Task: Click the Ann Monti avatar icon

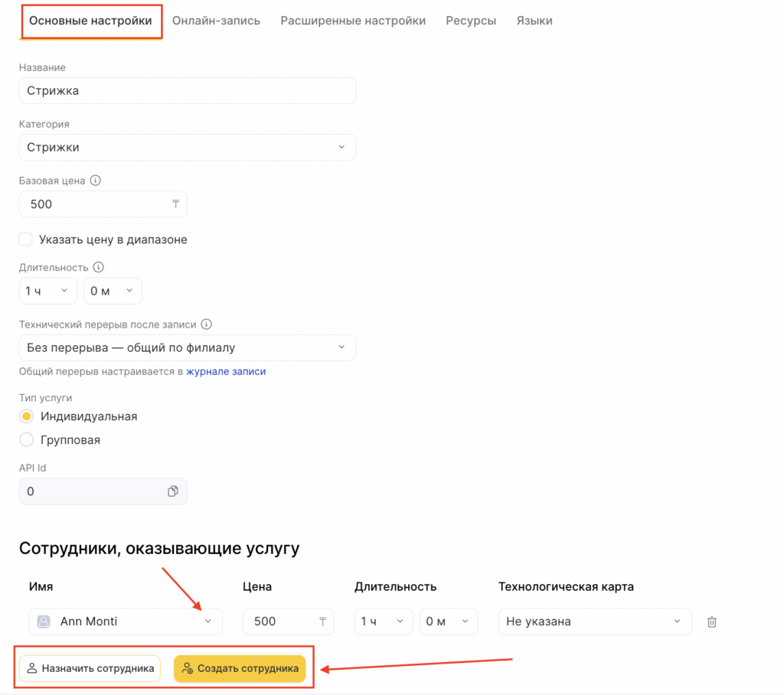Action: tap(44, 622)
